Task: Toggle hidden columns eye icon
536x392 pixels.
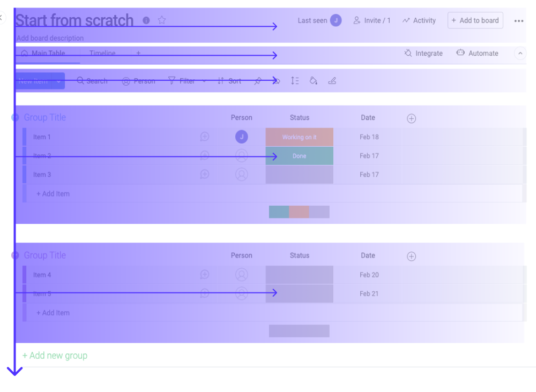Action: (276, 81)
